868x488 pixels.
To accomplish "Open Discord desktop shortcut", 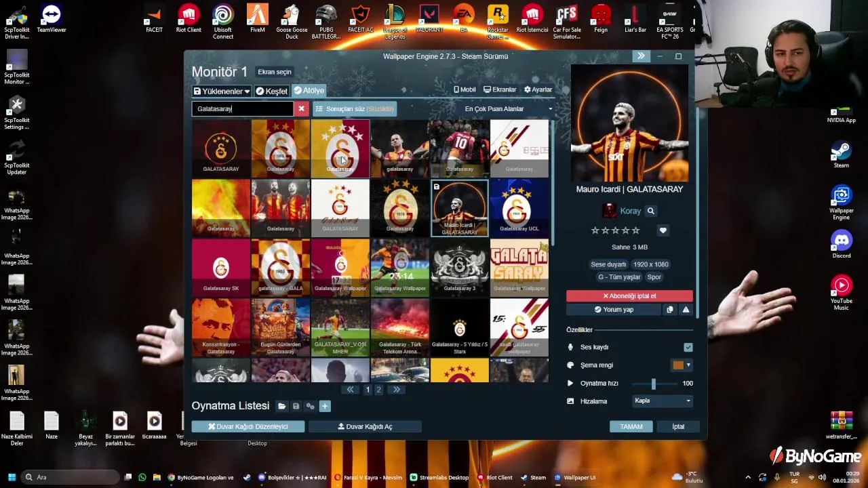I will click(841, 244).
